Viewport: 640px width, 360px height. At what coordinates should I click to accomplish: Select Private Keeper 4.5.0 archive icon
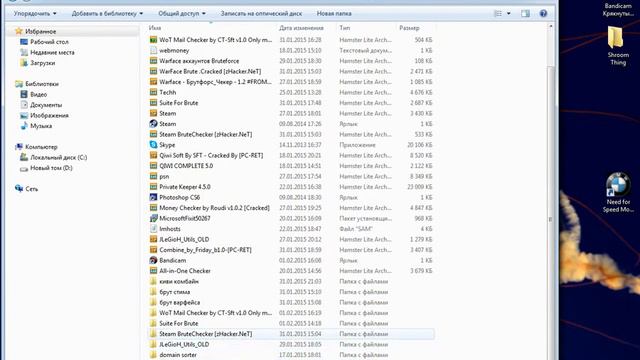(x=153, y=187)
